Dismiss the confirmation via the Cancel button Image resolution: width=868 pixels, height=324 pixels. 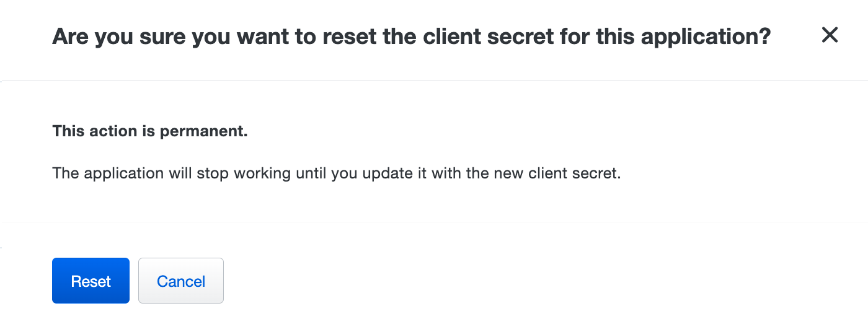click(180, 281)
